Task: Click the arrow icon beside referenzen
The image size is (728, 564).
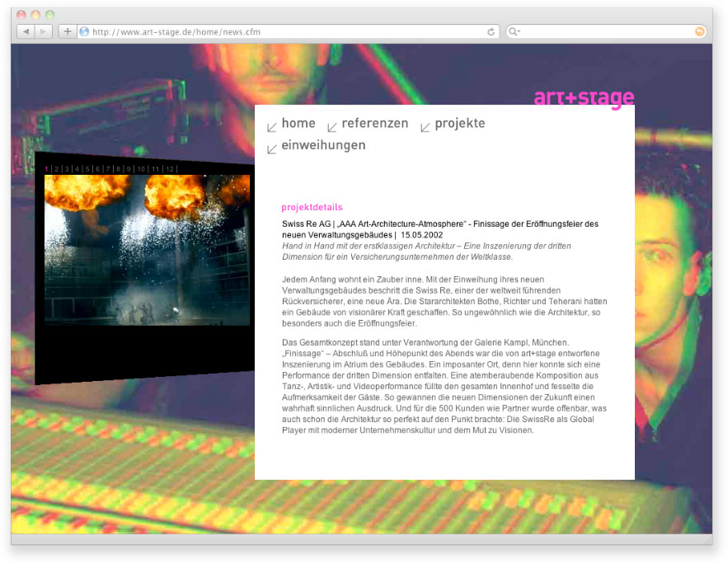Action: tap(332, 127)
